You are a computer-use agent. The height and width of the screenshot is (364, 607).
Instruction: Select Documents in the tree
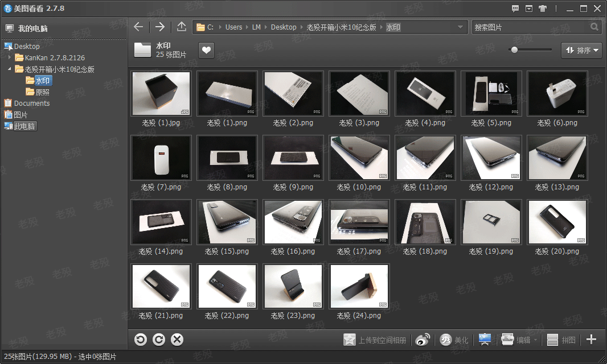pyautogui.click(x=32, y=104)
